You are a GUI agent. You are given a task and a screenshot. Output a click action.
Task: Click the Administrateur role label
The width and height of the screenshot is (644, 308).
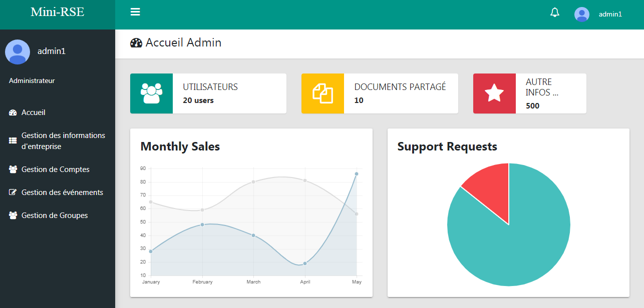pyautogui.click(x=32, y=80)
